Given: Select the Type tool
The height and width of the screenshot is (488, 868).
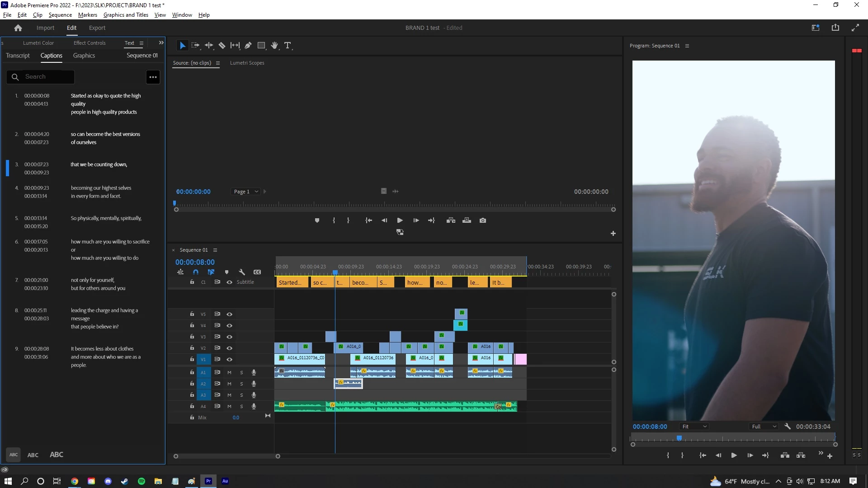Looking at the screenshot, I should [x=288, y=45].
